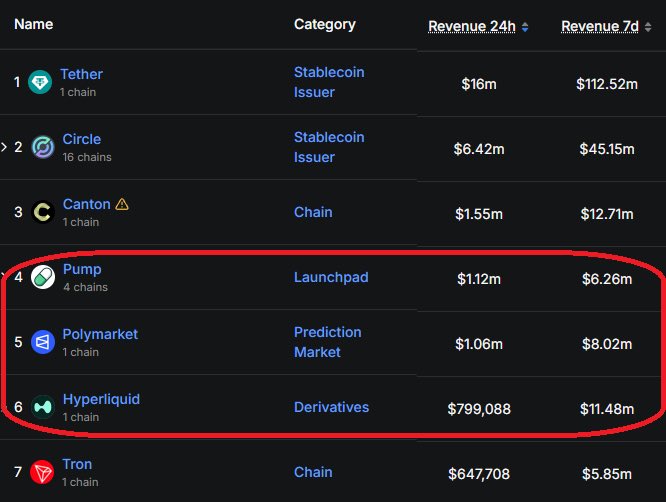The width and height of the screenshot is (666, 502).
Task: Select Polymarket's $8.02m 7d revenue
Action: [x=607, y=344]
